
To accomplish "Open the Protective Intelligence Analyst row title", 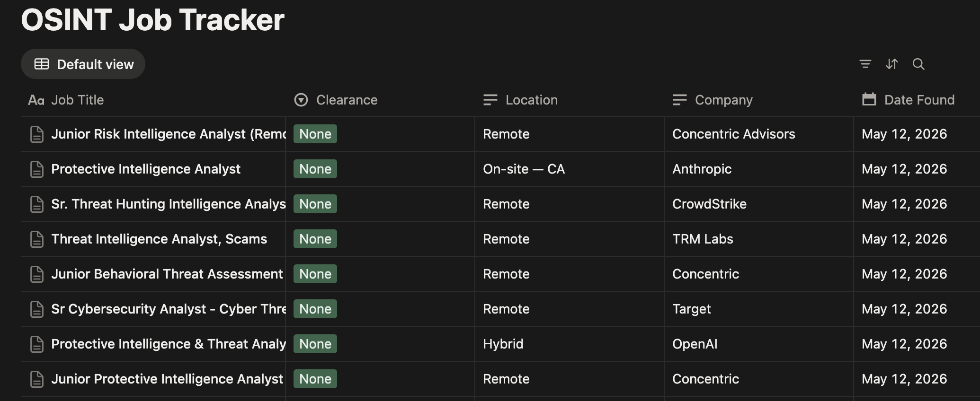I will point(146,169).
